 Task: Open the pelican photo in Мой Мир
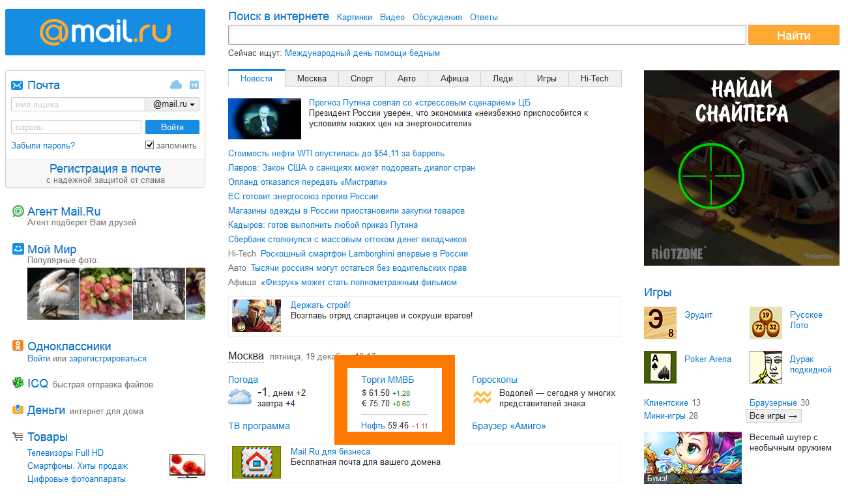tap(53, 294)
